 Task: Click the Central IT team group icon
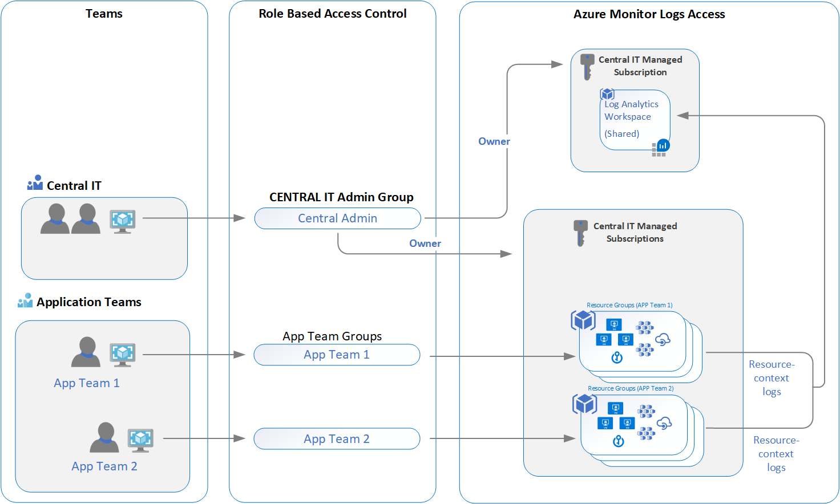(x=35, y=182)
